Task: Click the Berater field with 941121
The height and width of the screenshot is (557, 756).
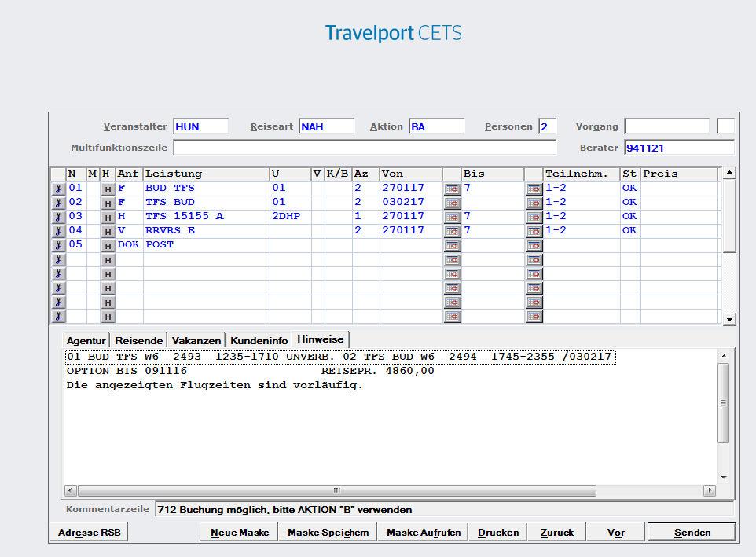Action: (679, 148)
